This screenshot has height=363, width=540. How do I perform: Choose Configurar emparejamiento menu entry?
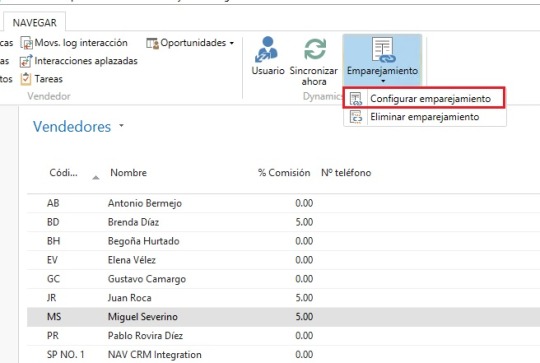point(424,98)
